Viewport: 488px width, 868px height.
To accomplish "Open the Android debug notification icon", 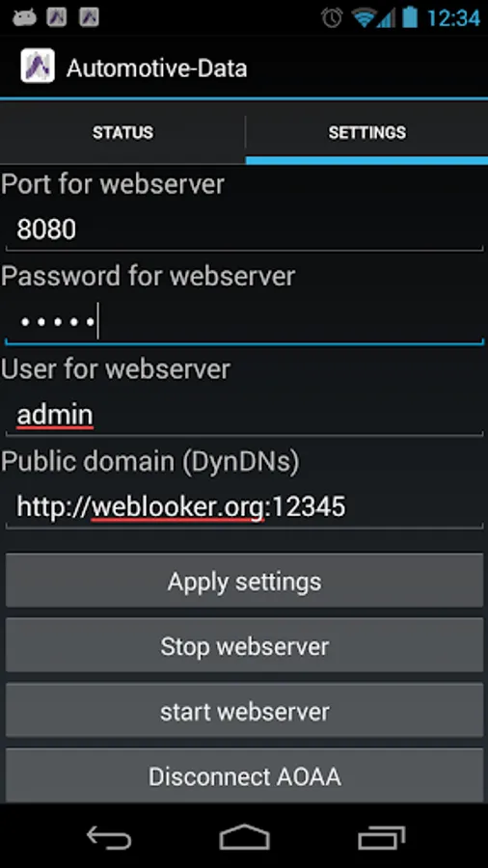I will click(24, 17).
